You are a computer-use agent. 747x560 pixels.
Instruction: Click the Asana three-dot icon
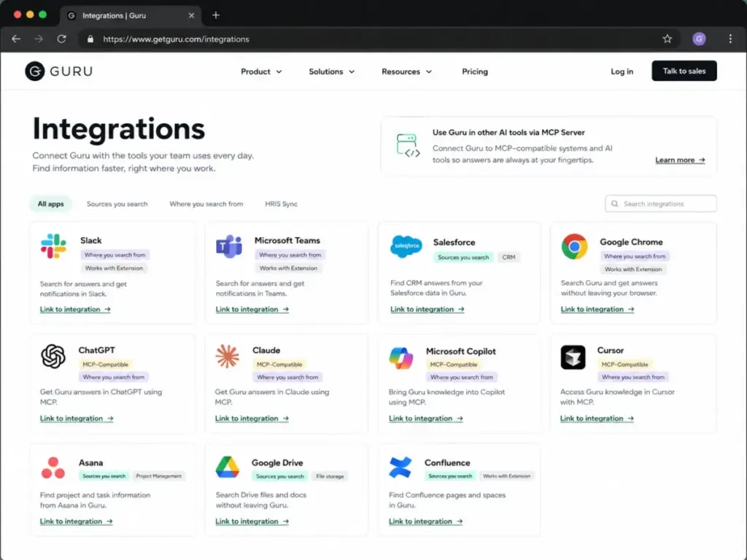point(53,468)
